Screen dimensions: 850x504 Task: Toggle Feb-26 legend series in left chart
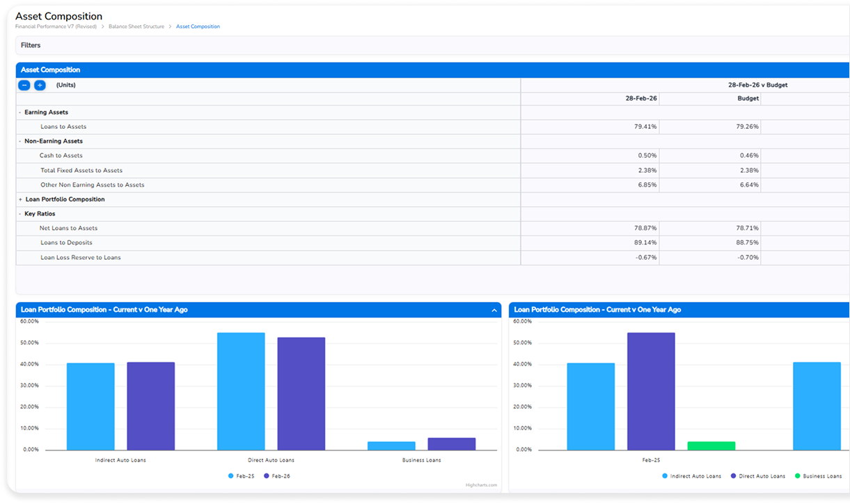tap(276, 476)
